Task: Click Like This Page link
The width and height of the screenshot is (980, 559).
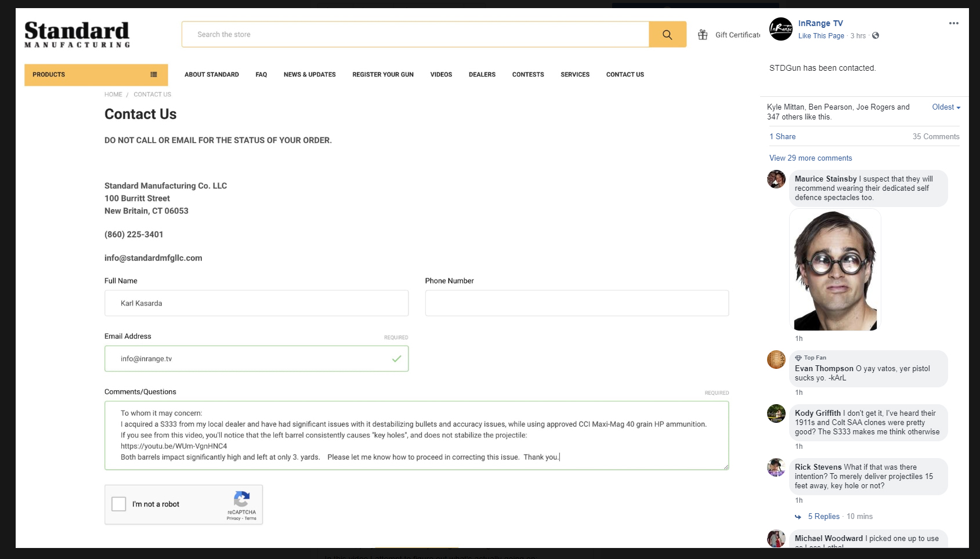Action: click(821, 36)
